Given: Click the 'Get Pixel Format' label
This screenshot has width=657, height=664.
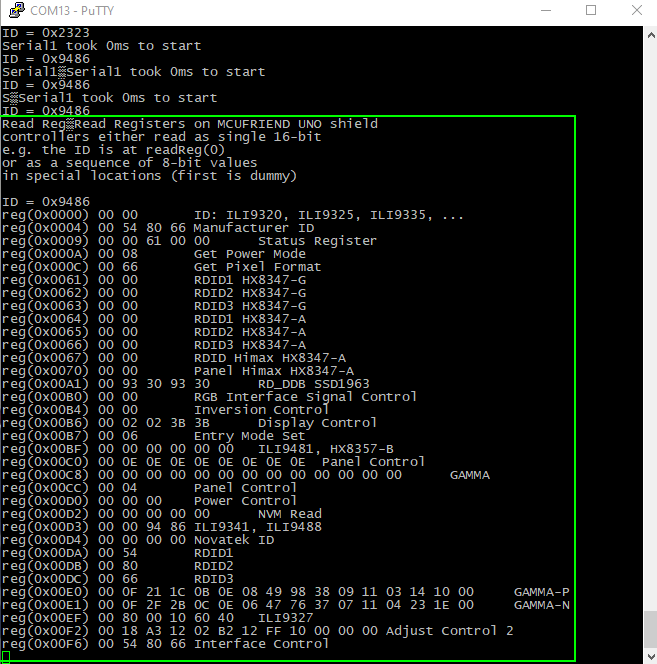Looking at the screenshot, I should (258, 267).
